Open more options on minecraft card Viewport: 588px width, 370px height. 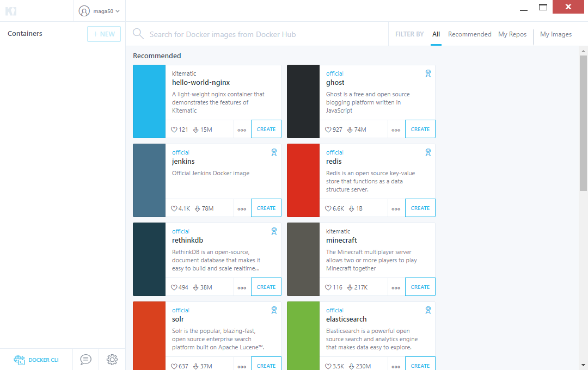[x=396, y=288]
